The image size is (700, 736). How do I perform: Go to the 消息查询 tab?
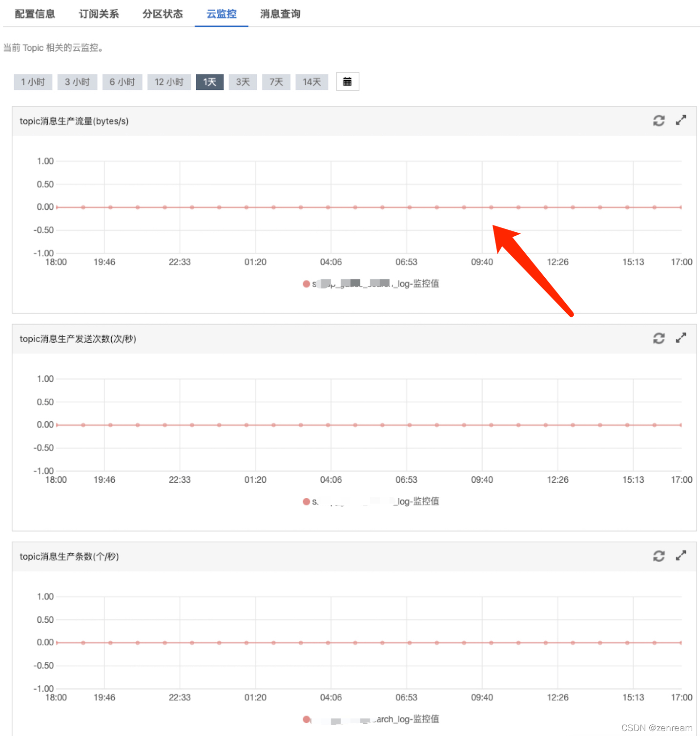tap(280, 14)
